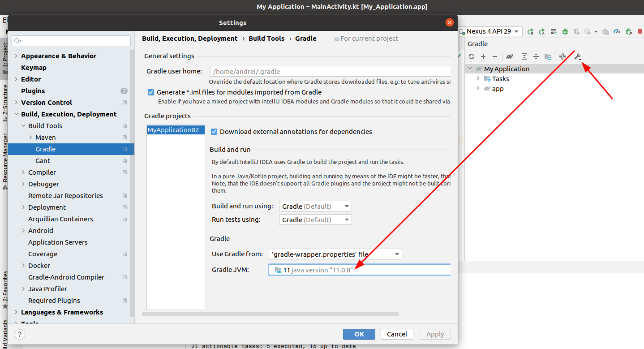The height and width of the screenshot is (349, 644).
Task: Click Expand All icon in Gradle panel
Action: click(524, 56)
